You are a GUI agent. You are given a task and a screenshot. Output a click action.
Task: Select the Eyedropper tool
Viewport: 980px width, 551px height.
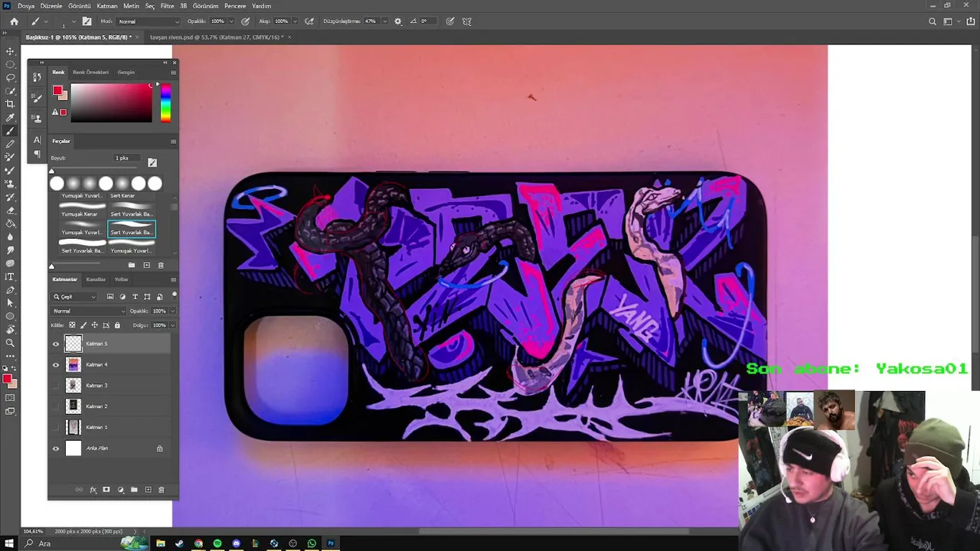[x=10, y=117]
